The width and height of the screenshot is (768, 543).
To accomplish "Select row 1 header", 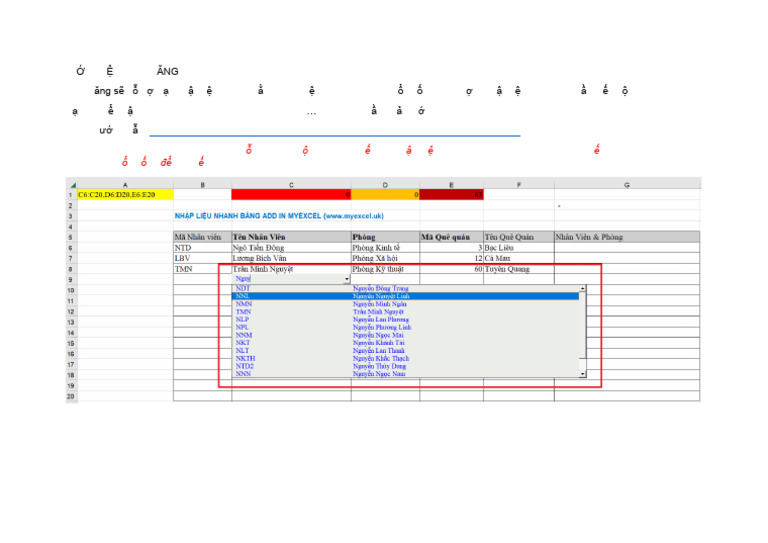I will click(72, 195).
